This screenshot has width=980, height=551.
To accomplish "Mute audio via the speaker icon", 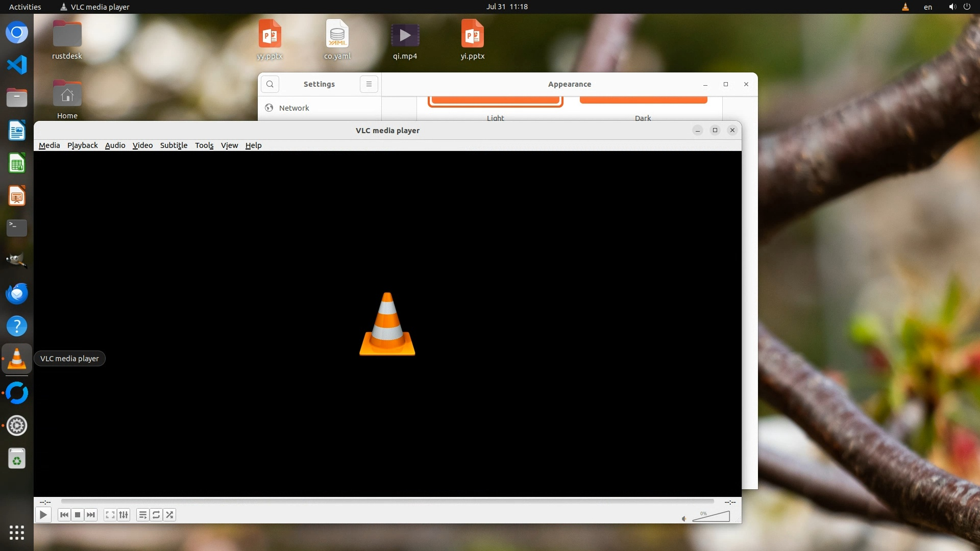I will click(x=684, y=519).
